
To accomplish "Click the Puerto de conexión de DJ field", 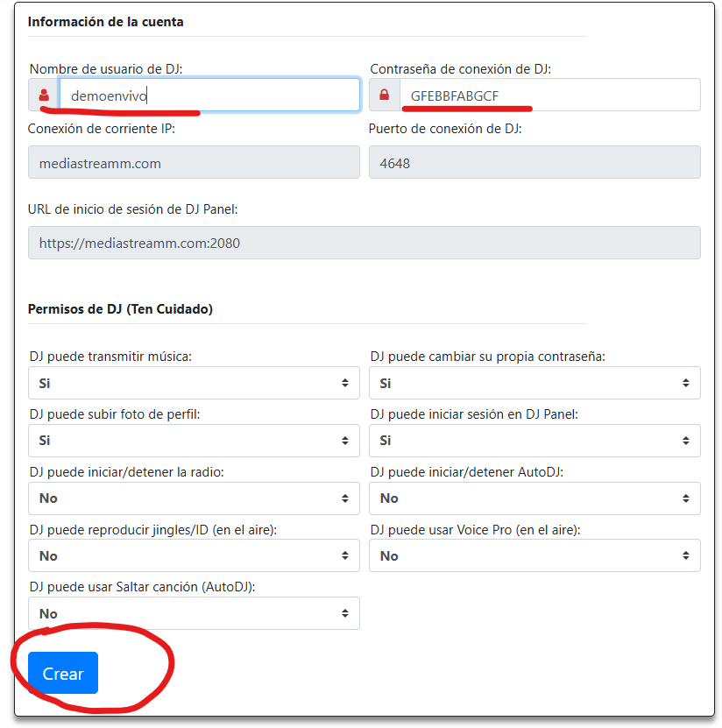I will point(534,163).
